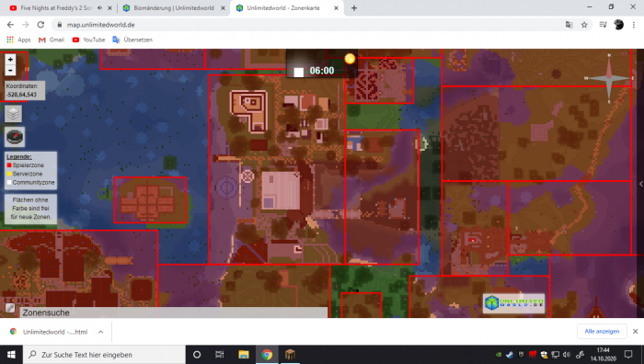The height and width of the screenshot is (364, 644).
Task: Click the Zonensuche search field
Action: point(174,313)
